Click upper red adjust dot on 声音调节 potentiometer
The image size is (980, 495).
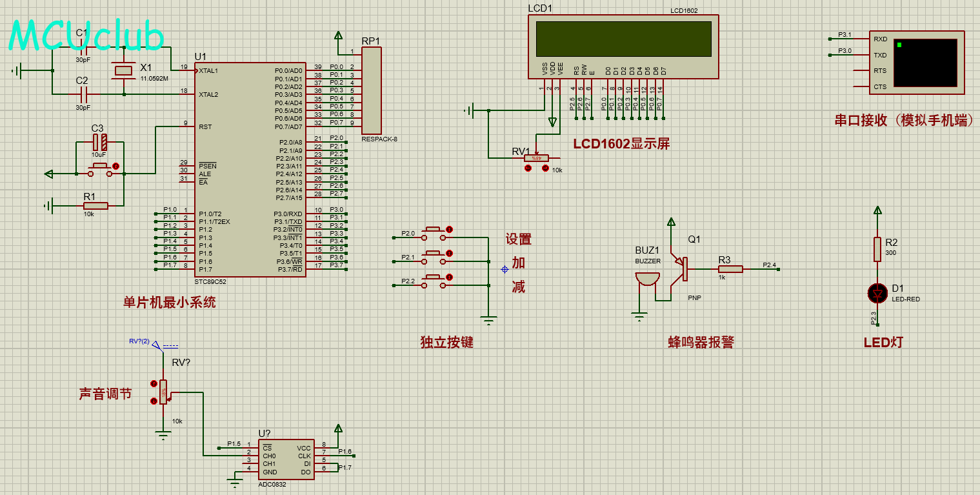pyautogui.click(x=154, y=384)
